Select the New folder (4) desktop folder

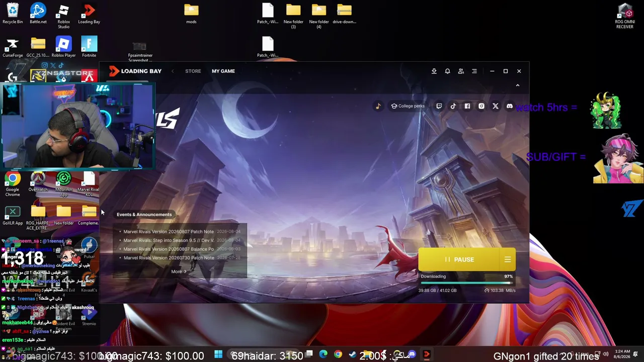[319, 16]
